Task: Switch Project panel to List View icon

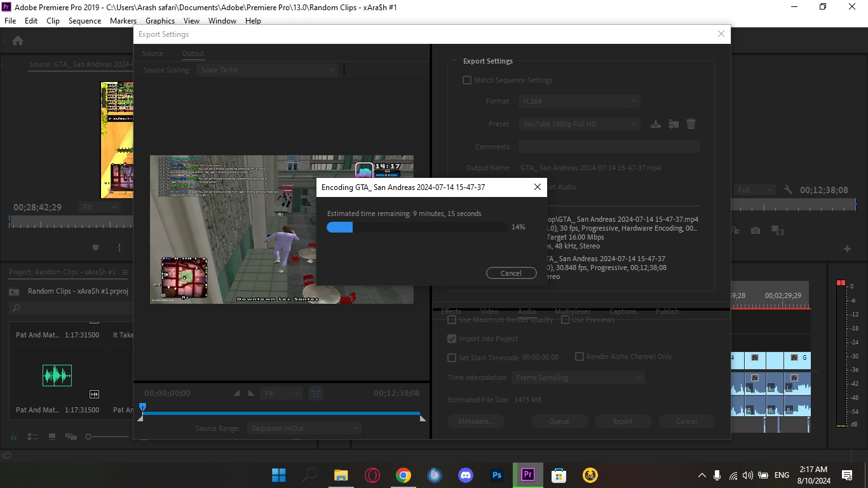Action: click(34, 437)
